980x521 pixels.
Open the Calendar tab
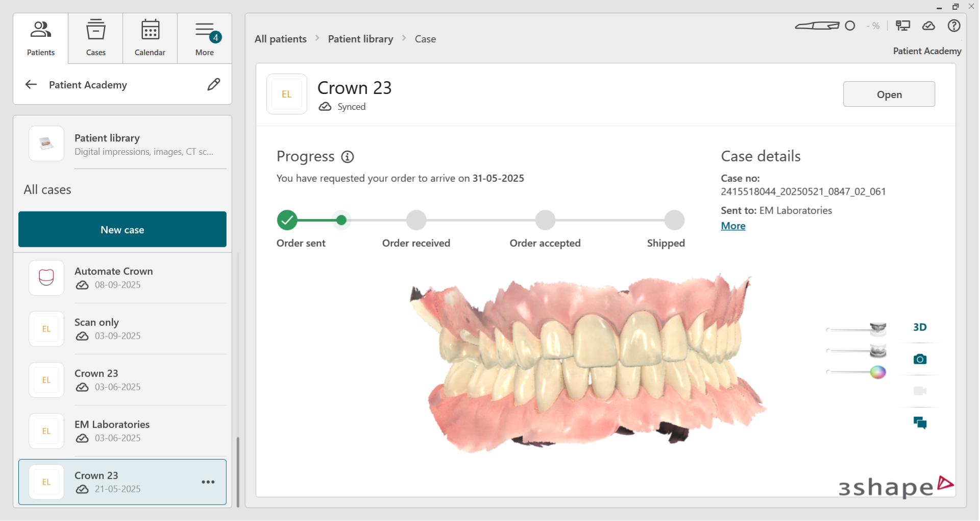(150, 38)
